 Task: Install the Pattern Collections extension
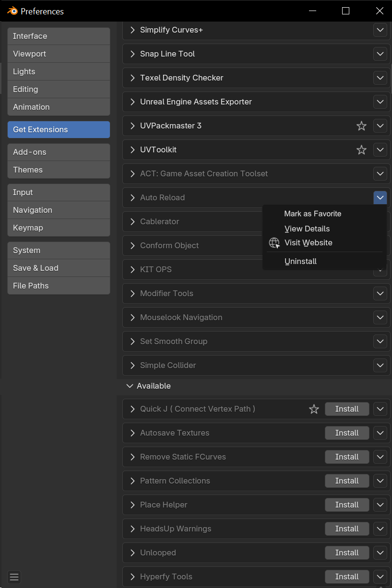347,481
